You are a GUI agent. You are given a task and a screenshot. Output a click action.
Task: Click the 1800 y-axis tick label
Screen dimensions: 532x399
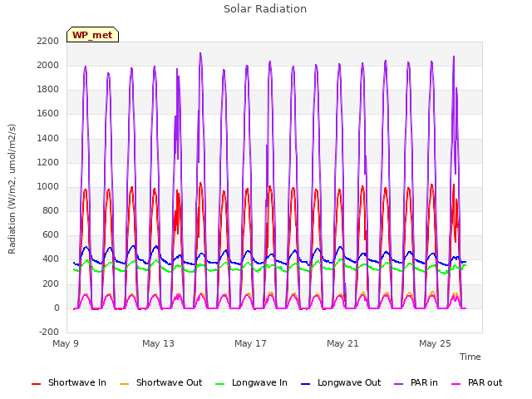pos(48,90)
